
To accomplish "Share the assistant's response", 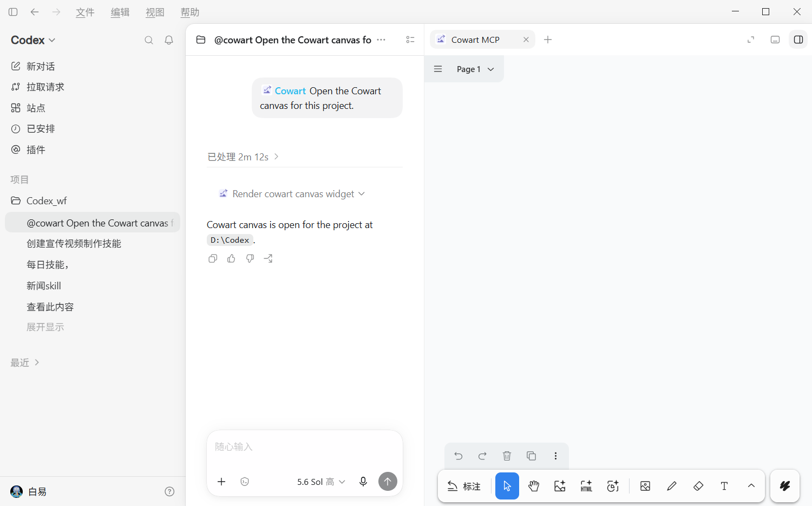I will pos(269,258).
